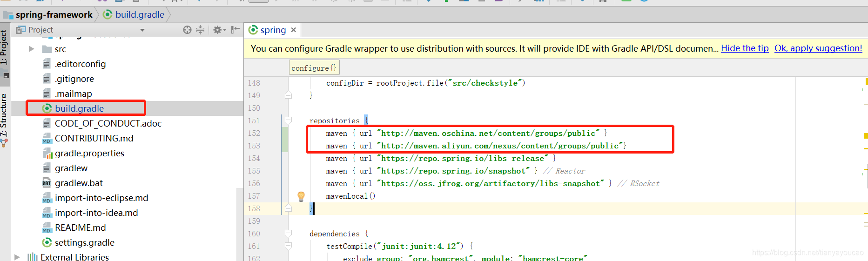
Task: Select settings.gradle in the project tree
Action: click(x=85, y=242)
